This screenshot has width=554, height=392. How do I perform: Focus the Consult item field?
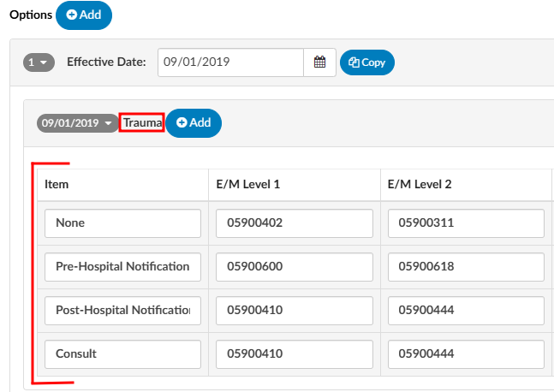[122, 354]
